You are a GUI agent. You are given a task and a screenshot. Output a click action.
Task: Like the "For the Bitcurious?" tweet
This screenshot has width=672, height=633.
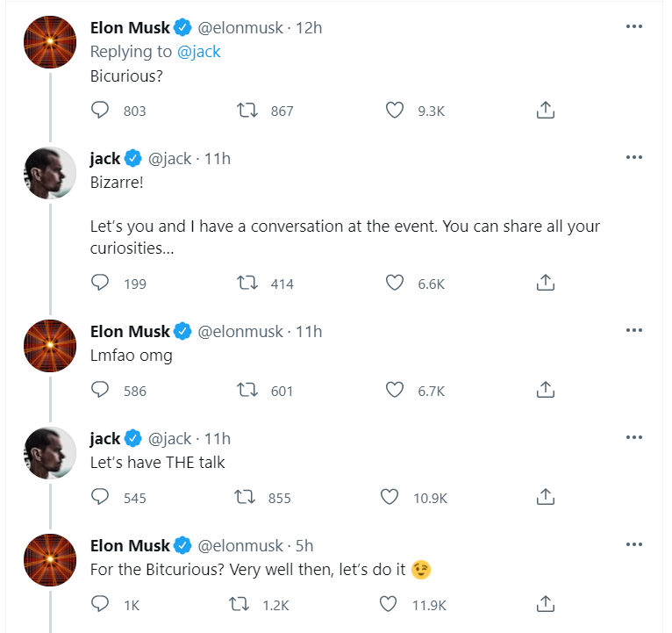tap(390, 604)
